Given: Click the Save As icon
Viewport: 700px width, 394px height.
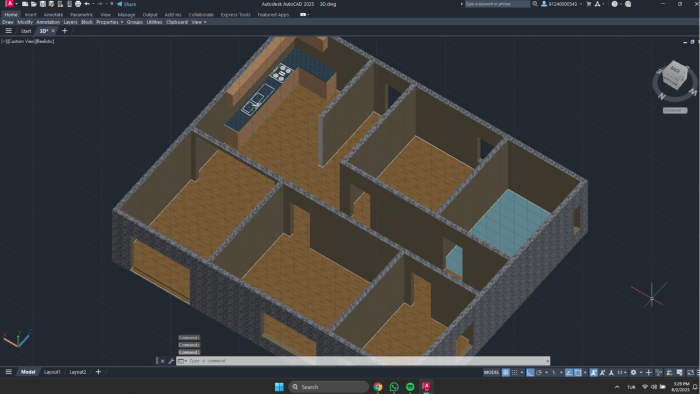Looking at the screenshot, I should tap(51, 4).
